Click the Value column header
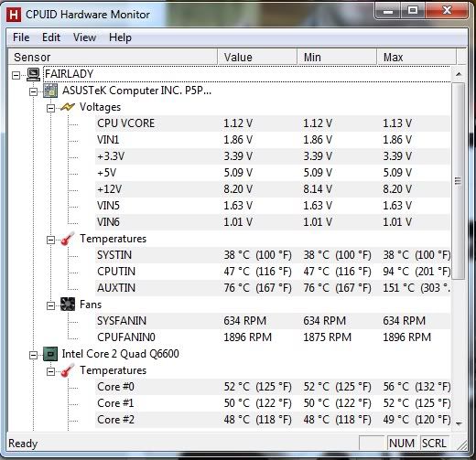 tap(257, 57)
